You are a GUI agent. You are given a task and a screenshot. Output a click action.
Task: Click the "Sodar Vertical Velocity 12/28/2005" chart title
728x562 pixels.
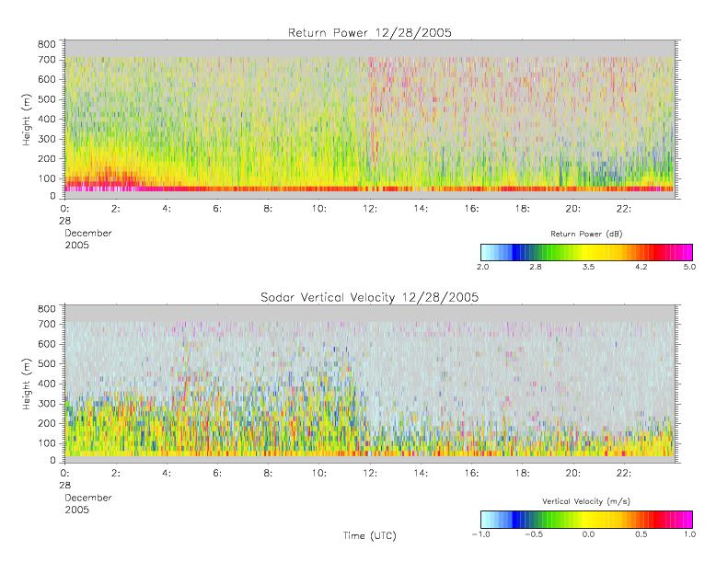pyautogui.click(x=370, y=297)
